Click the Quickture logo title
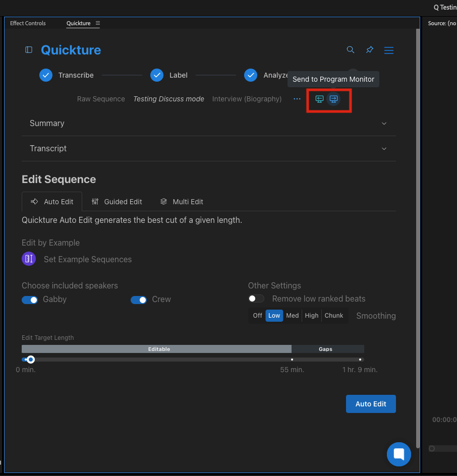The image size is (457, 476). point(71,50)
